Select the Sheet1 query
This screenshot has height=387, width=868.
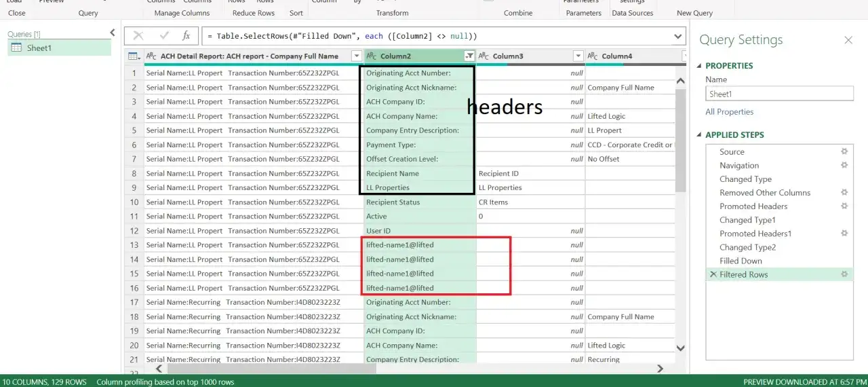pos(59,48)
